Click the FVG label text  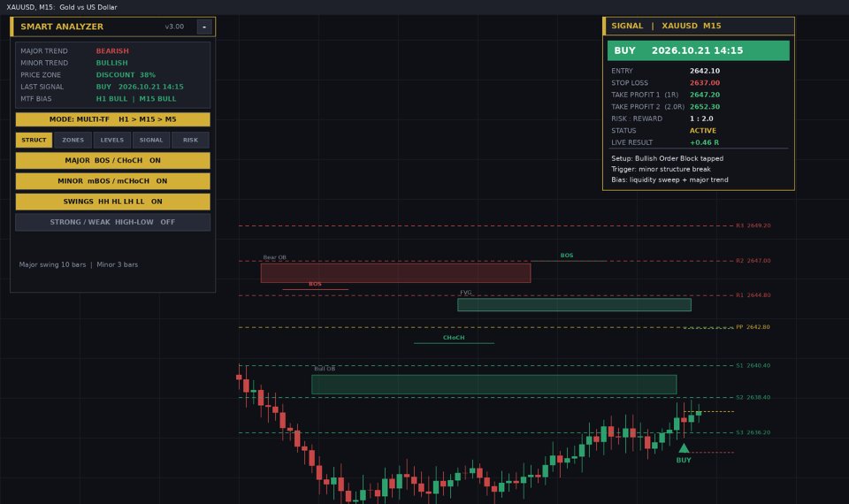pyautogui.click(x=466, y=293)
